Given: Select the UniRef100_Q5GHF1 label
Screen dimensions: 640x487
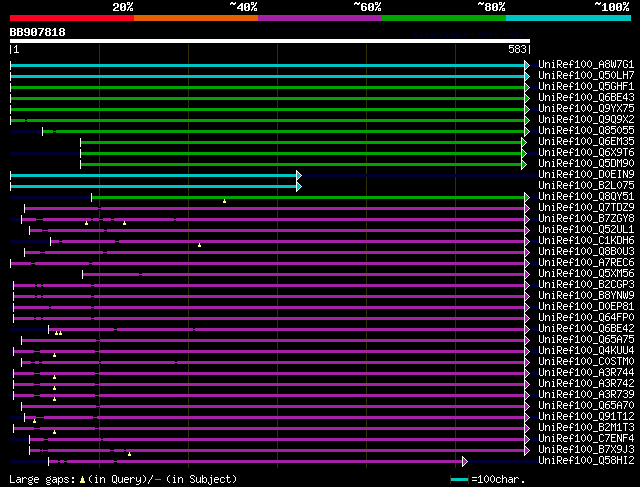Looking at the screenshot, I should 586,87.
